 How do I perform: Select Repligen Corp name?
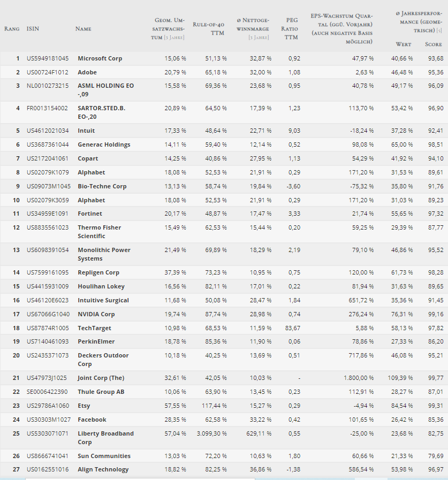[98, 272]
